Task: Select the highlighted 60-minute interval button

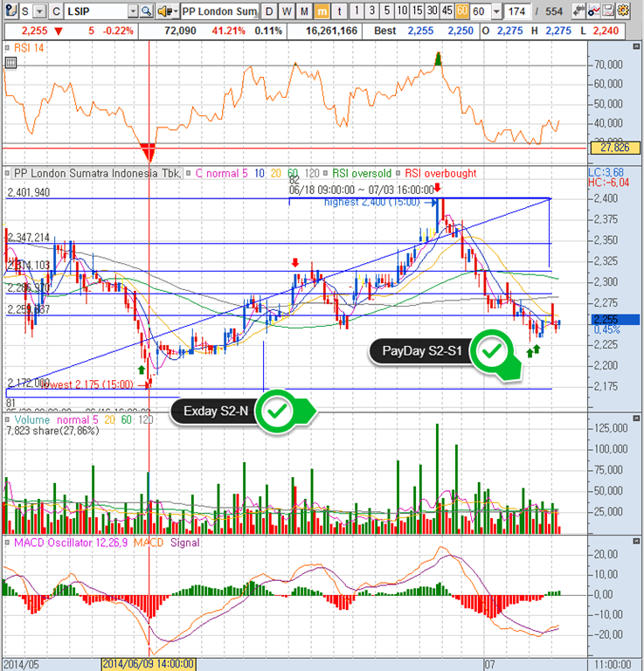Action: tap(462, 10)
